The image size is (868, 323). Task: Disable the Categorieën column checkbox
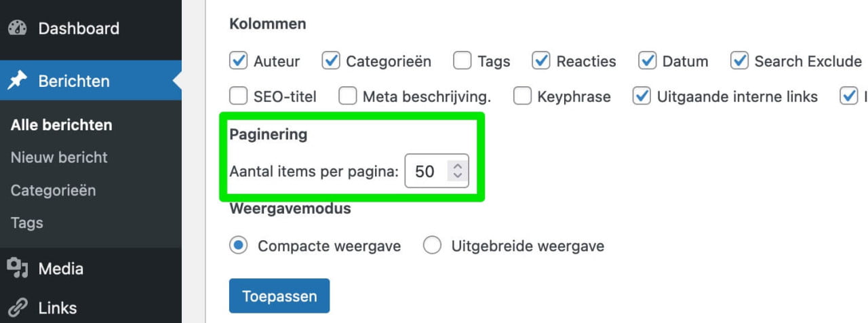(331, 61)
